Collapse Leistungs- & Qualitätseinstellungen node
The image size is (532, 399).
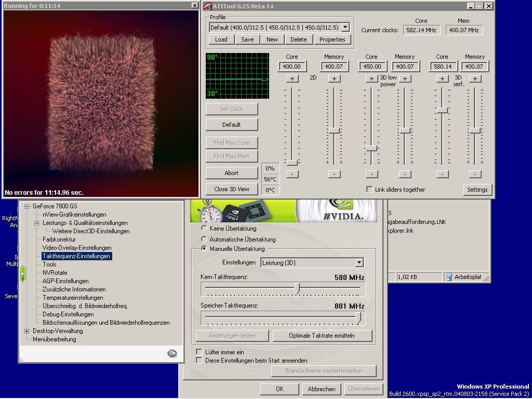coord(37,223)
